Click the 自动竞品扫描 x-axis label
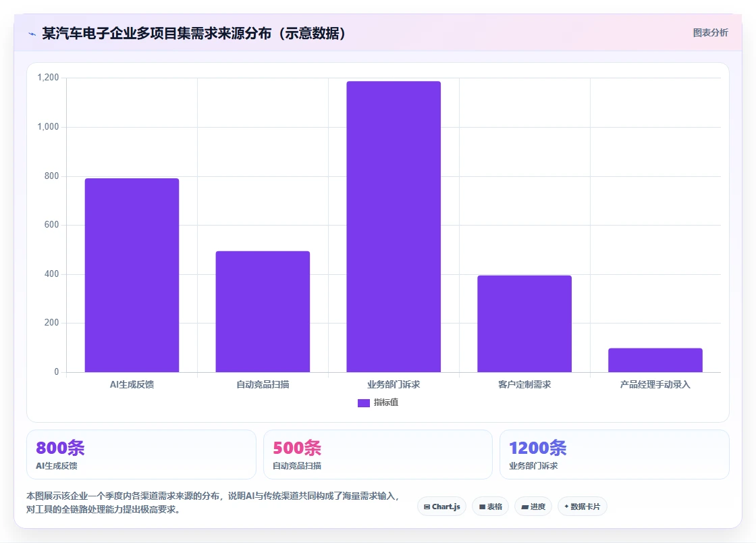 [263, 384]
